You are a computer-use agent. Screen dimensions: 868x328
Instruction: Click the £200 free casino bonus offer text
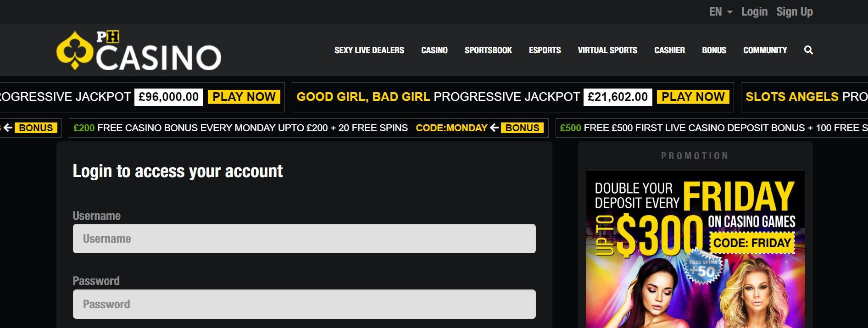[240, 128]
